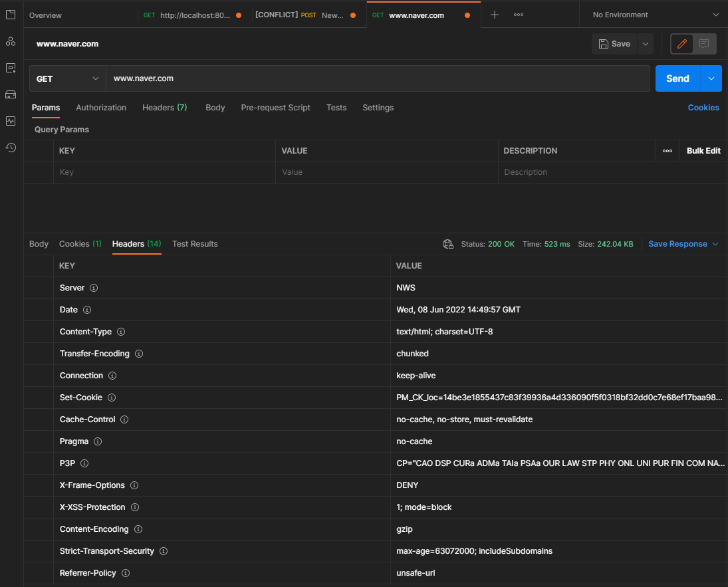
Task: Click the Save Response link
Action: pos(678,244)
